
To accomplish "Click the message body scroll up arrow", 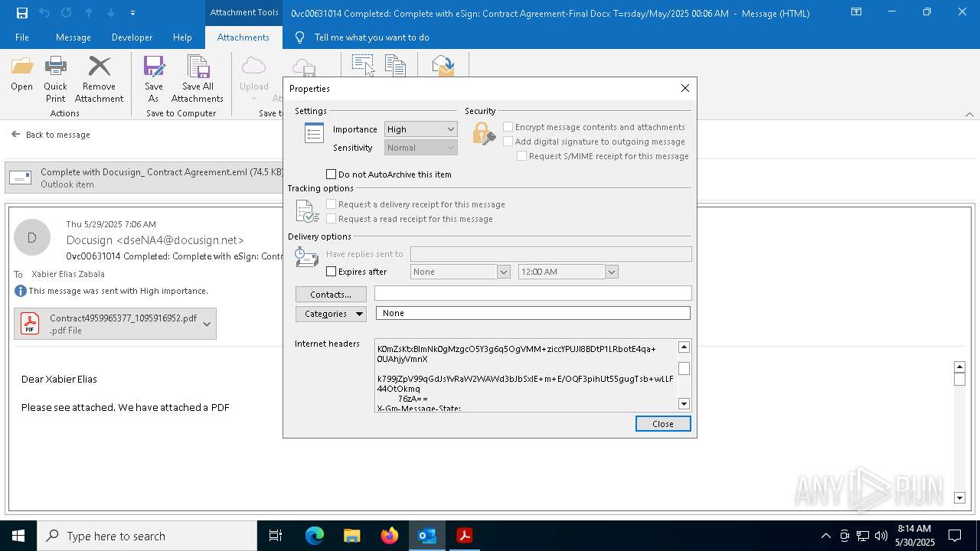I will pyautogui.click(x=960, y=367).
